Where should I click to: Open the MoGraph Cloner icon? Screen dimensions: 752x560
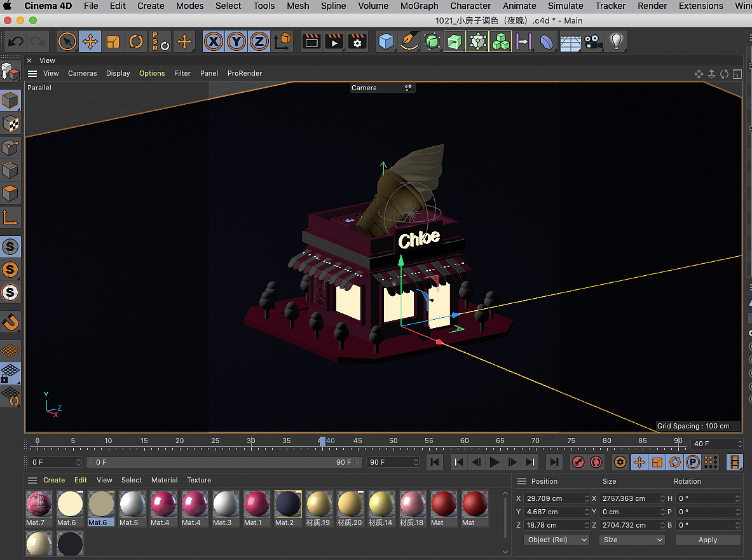click(501, 42)
